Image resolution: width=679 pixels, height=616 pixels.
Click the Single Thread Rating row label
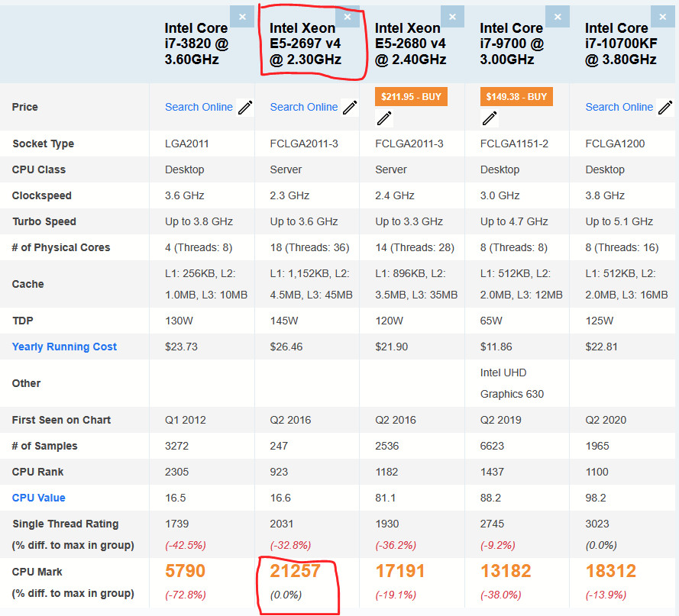(x=65, y=524)
